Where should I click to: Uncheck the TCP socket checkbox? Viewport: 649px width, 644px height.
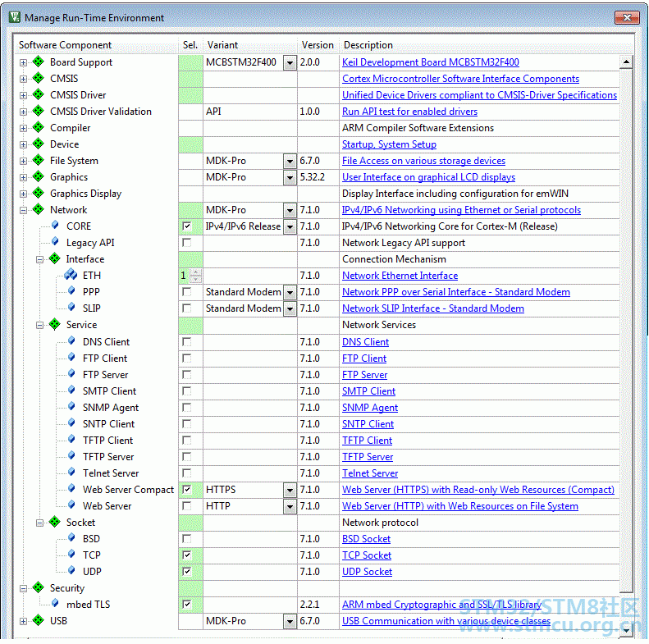[187, 555]
